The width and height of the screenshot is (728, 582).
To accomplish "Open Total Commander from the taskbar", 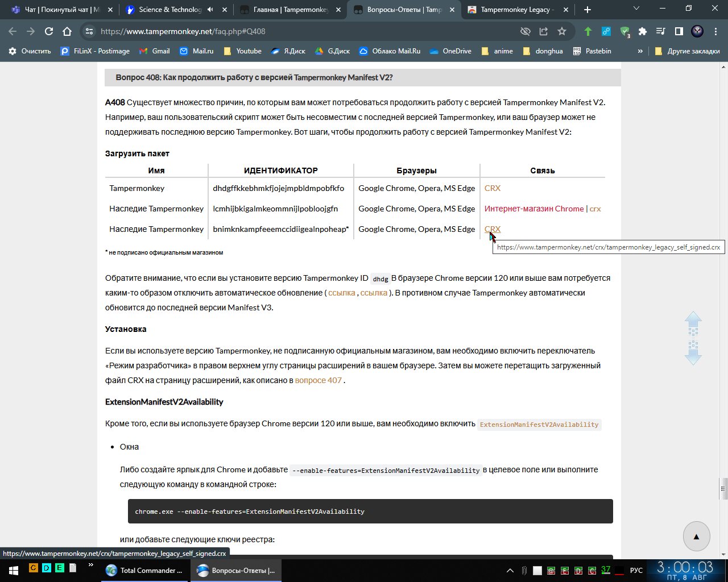I will 144,570.
